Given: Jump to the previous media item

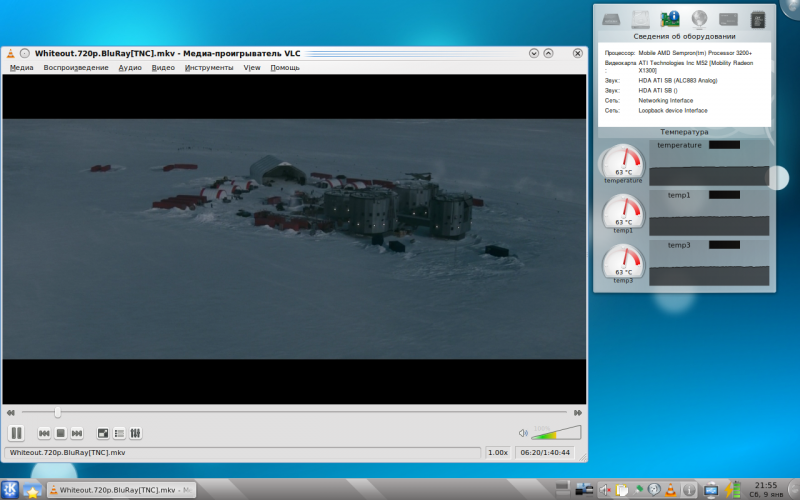Looking at the screenshot, I should (44, 433).
